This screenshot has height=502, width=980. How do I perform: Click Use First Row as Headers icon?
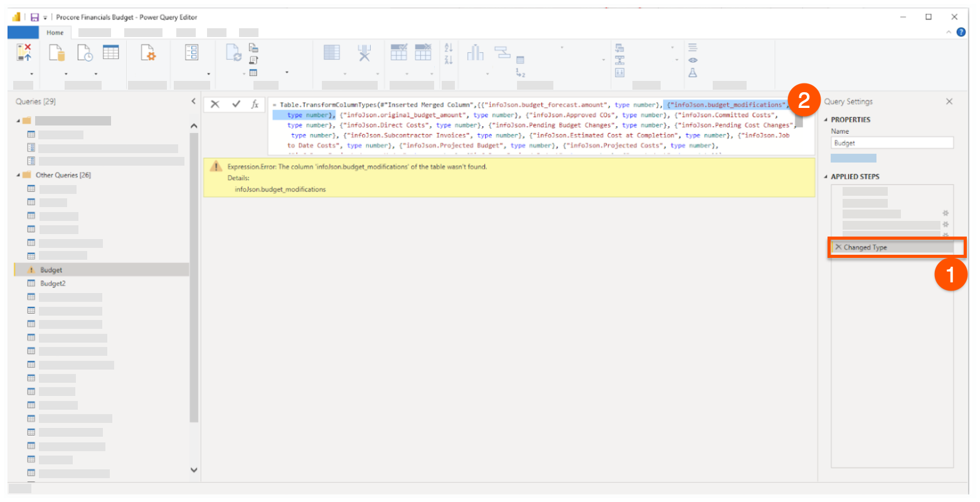point(520,60)
